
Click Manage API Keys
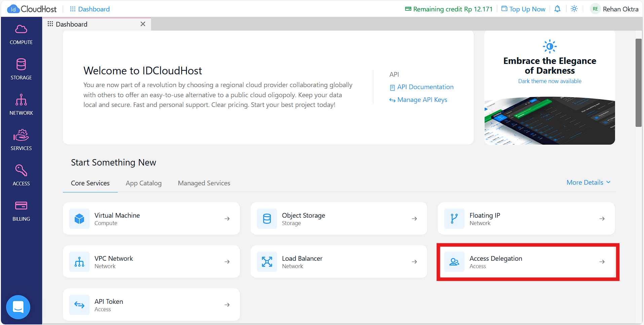422,100
